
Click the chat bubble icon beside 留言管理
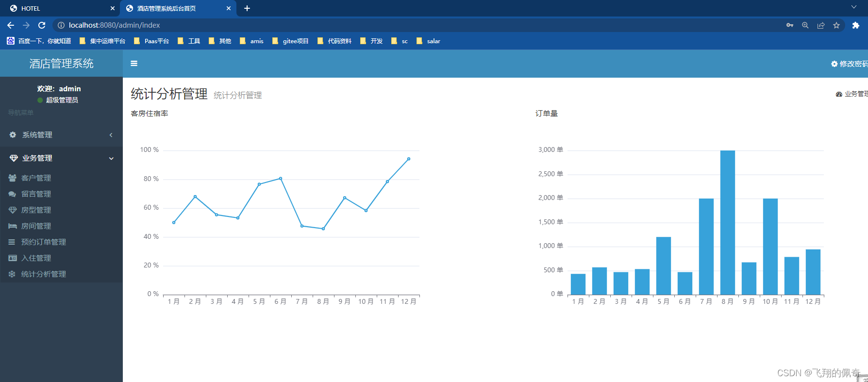coord(13,194)
